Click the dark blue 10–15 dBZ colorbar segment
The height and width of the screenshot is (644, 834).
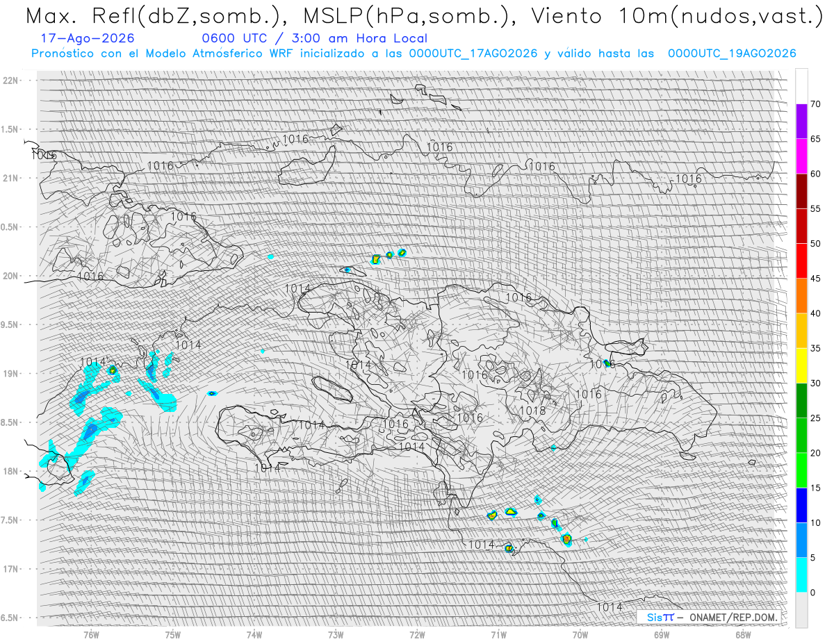pyautogui.click(x=801, y=505)
